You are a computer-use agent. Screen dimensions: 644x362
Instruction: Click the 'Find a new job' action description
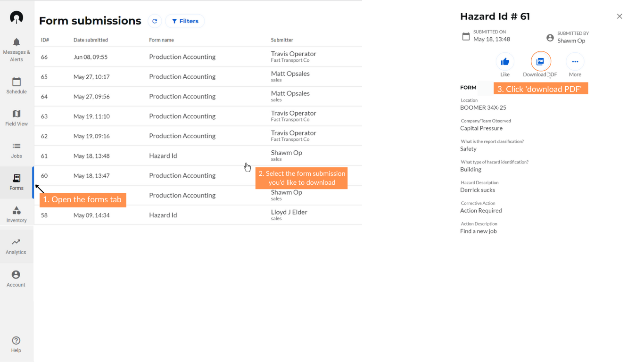[x=479, y=231]
